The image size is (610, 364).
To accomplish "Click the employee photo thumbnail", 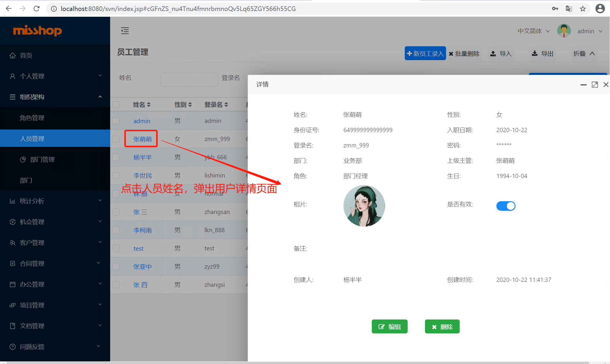I will pyautogui.click(x=364, y=206).
